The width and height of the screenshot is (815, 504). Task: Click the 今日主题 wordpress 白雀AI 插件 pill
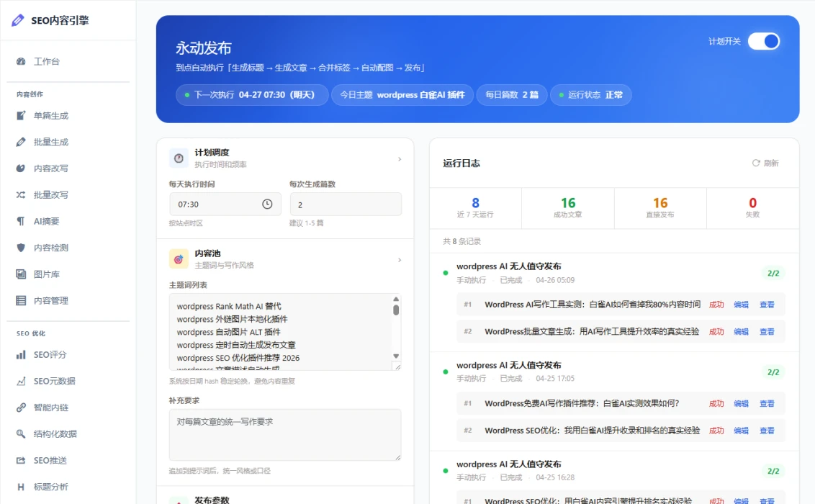[x=402, y=95]
